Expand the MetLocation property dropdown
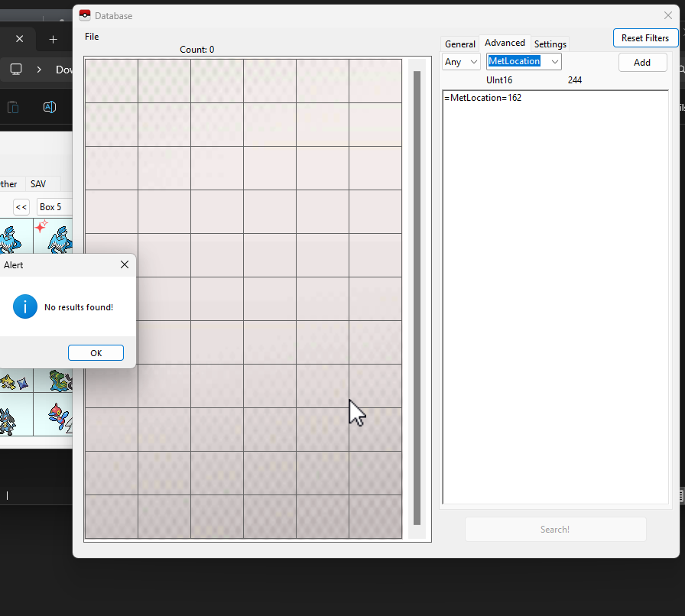Viewport: 685px width, 616px height. pyautogui.click(x=524, y=62)
